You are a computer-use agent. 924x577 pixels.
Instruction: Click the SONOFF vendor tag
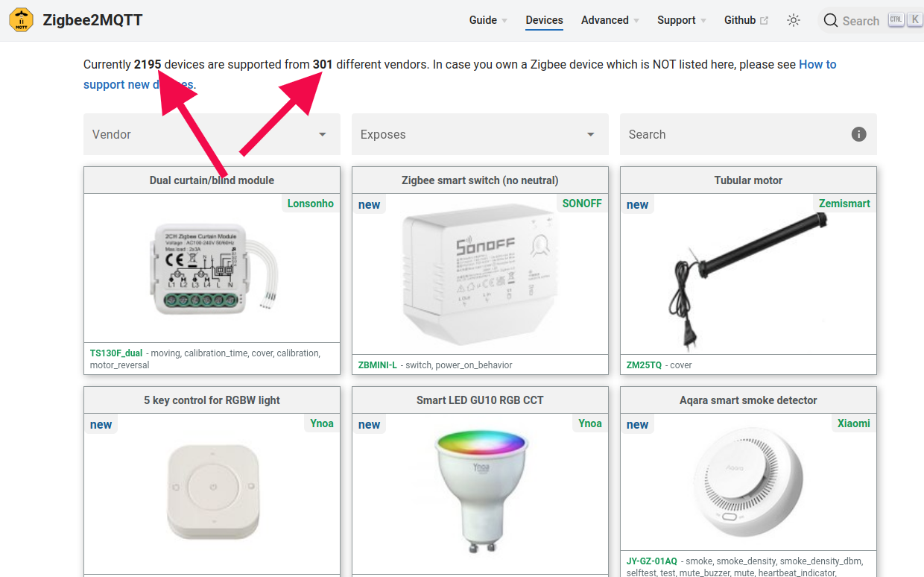click(x=582, y=204)
